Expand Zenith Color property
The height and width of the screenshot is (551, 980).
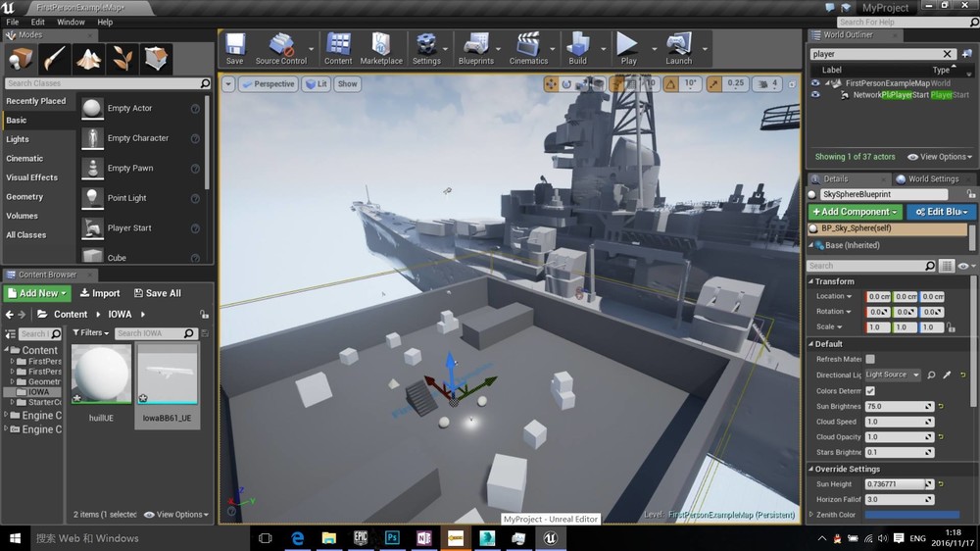click(811, 515)
